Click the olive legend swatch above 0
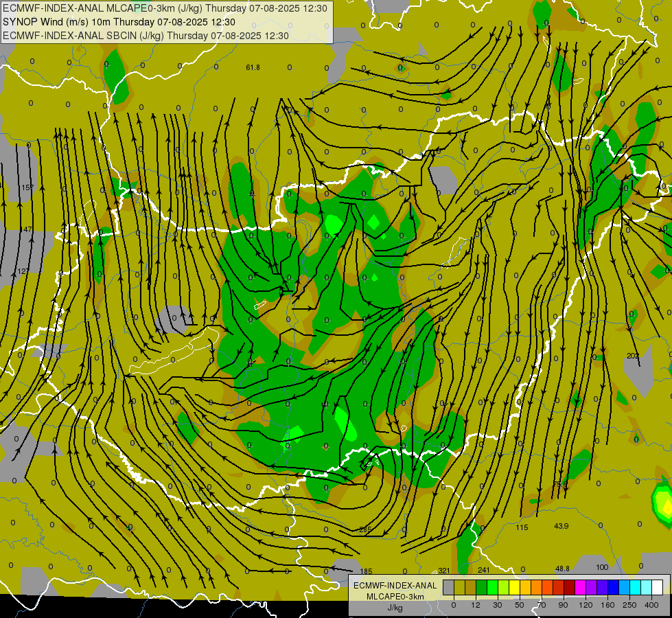Screen dimensions: 672x618 tap(459, 587)
